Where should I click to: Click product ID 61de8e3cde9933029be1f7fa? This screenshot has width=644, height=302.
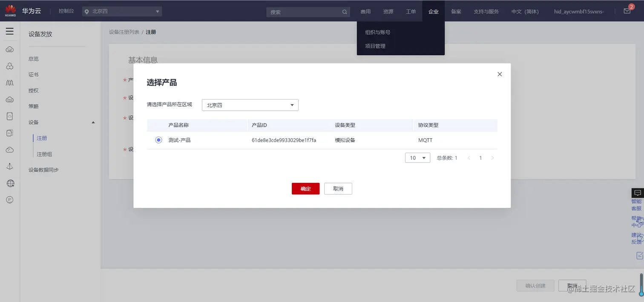click(284, 140)
